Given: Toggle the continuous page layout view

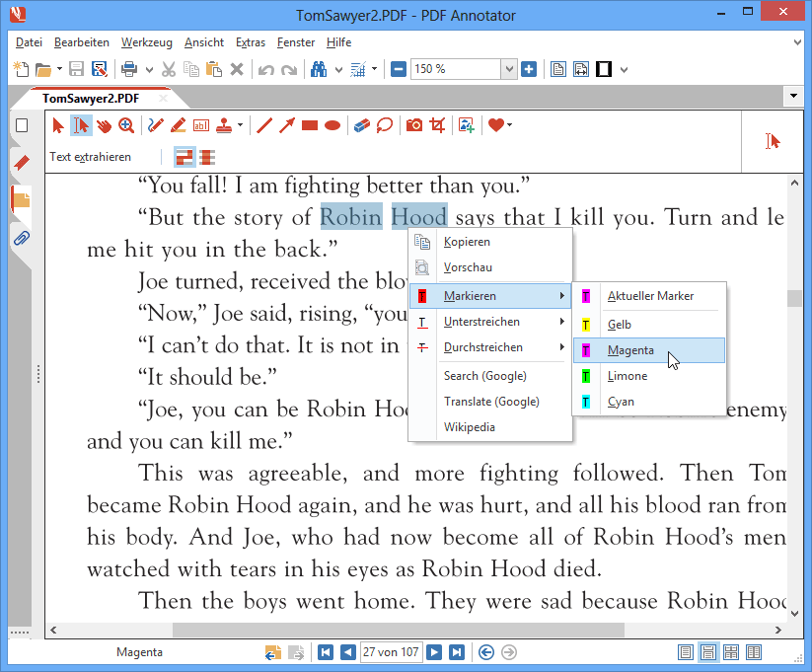Looking at the screenshot, I should click(707, 652).
